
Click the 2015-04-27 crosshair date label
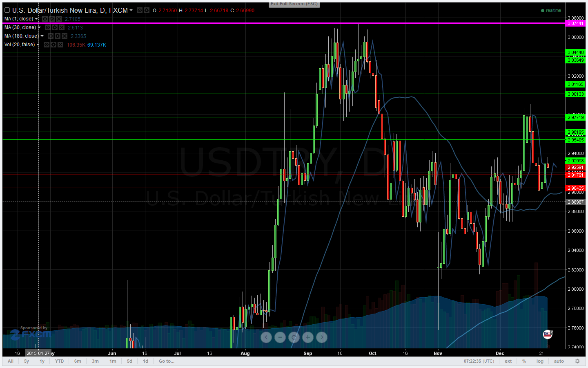point(38,353)
